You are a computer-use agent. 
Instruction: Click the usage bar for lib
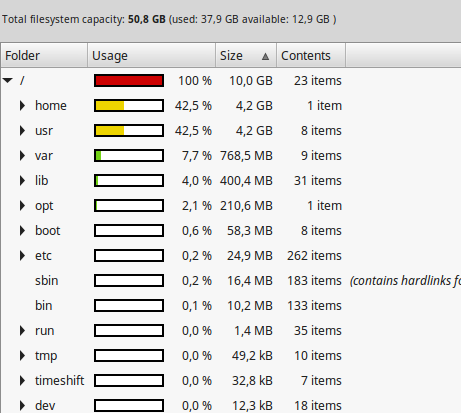129,181
